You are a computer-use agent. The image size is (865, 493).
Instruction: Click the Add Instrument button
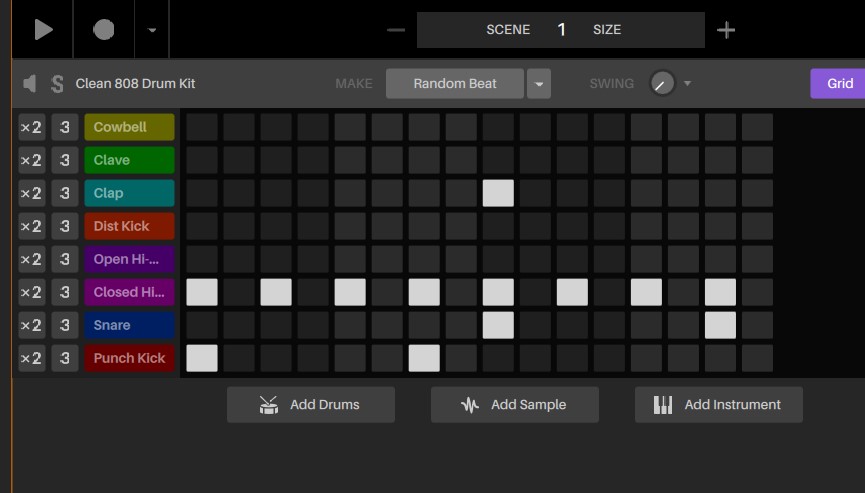(719, 405)
